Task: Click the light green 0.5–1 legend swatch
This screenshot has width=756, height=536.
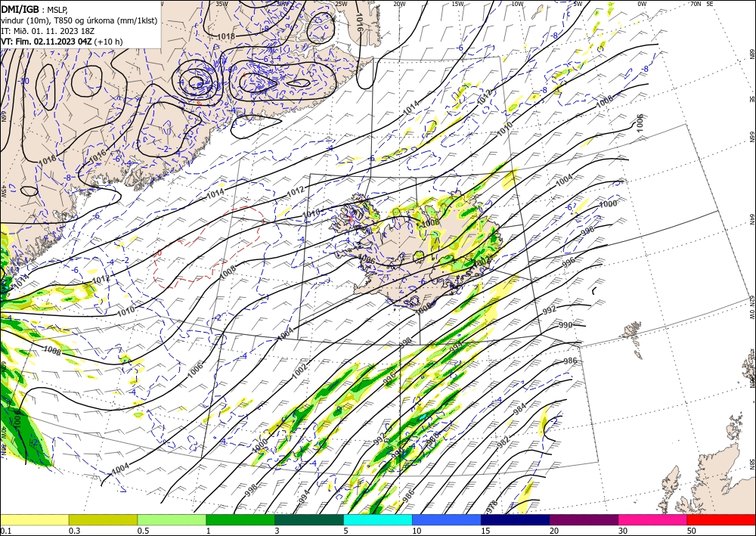Action: (x=172, y=519)
